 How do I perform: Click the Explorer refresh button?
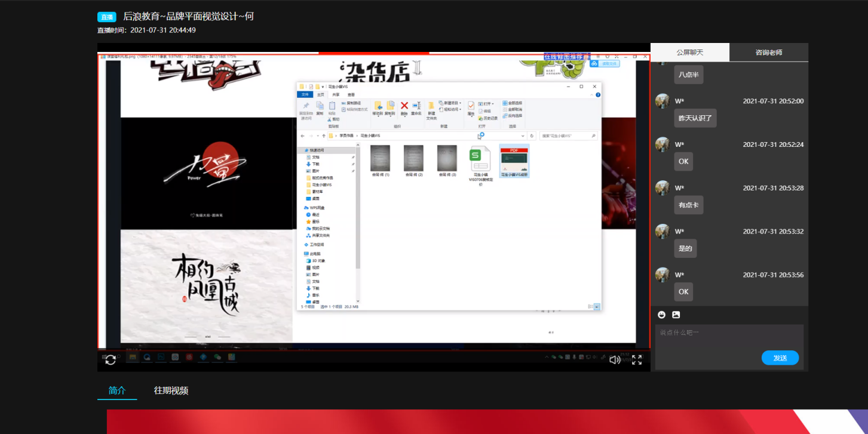pyautogui.click(x=532, y=136)
